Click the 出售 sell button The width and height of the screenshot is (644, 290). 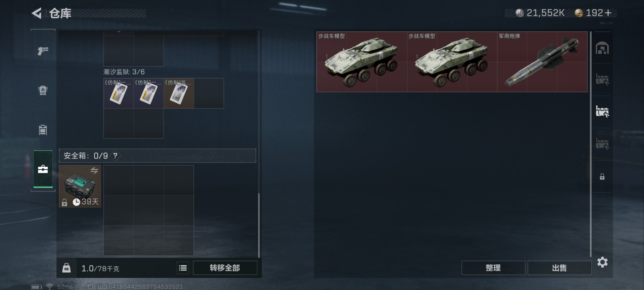559,268
